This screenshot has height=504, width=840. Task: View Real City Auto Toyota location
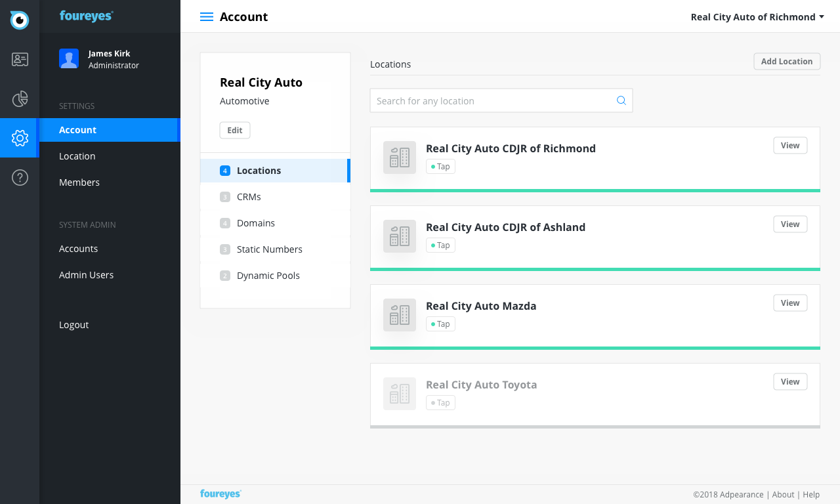pyautogui.click(x=790, y=381)
